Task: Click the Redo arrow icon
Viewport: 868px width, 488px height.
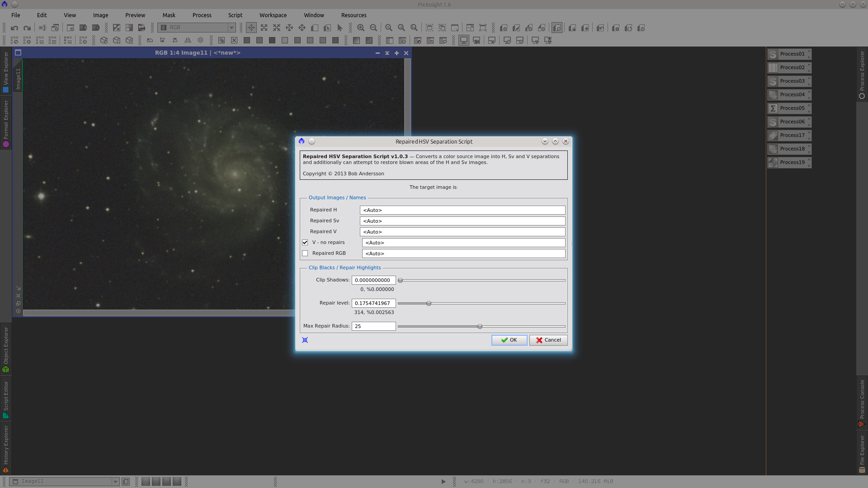Action: 27,28
